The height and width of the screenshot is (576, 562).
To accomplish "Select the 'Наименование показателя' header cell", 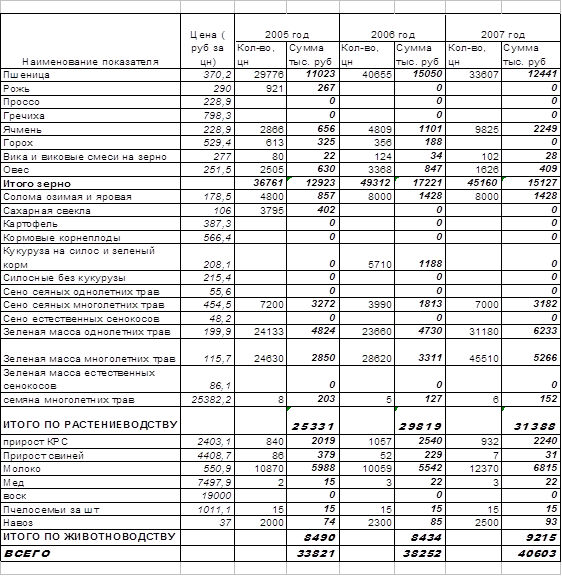I will [90, 41].
